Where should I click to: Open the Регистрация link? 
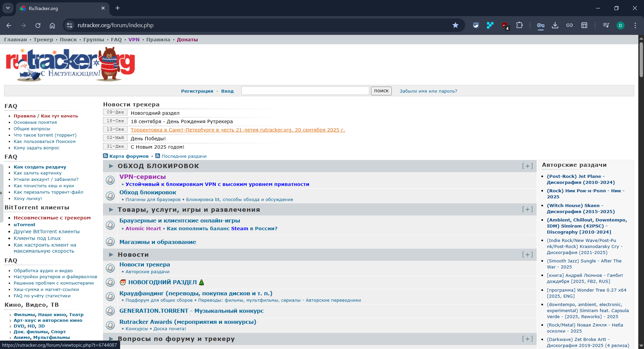pyautogui.click(x=197, y=91)
